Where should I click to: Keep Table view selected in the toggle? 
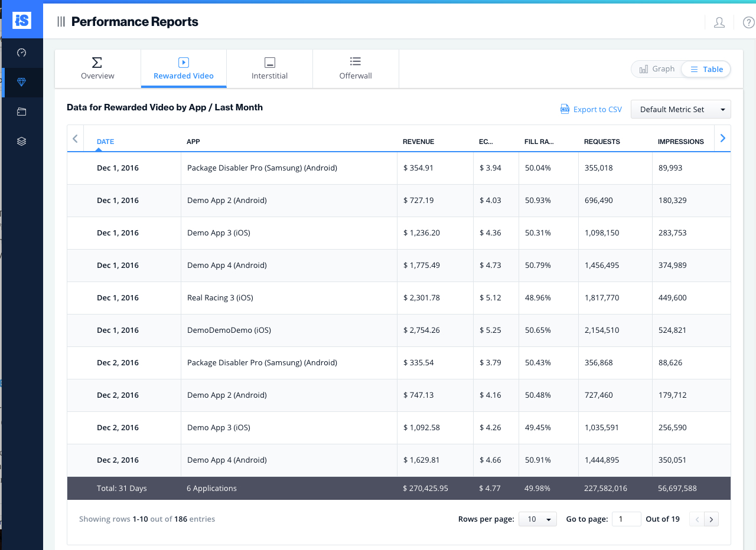pos(705,69)
